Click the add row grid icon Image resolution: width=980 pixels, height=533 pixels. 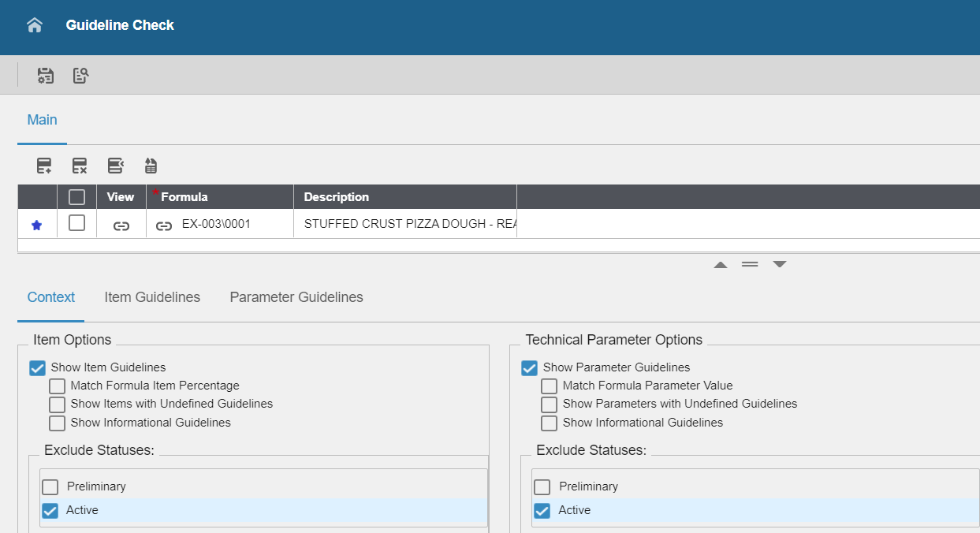[x=44, y=166]
